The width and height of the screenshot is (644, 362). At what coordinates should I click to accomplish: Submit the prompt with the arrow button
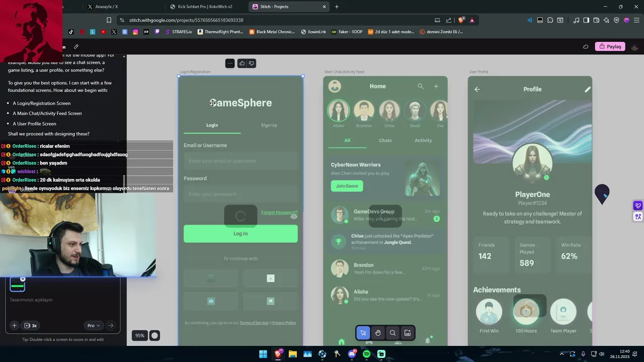(111, 325)
